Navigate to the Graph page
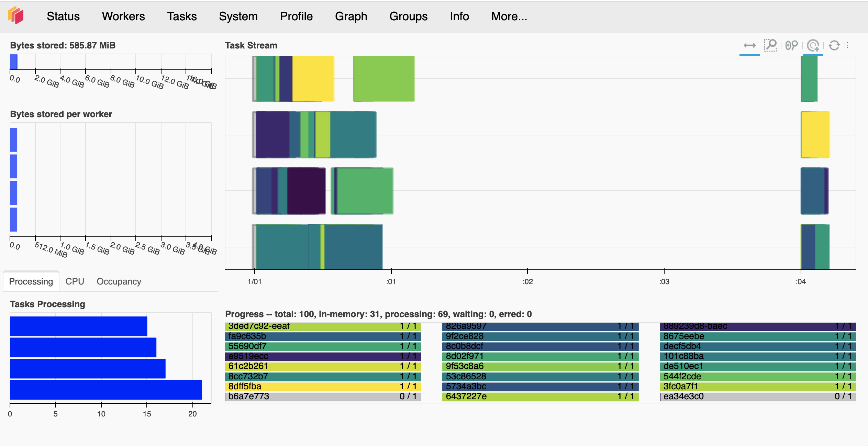The image size is (868, 446). pos(351,16)
